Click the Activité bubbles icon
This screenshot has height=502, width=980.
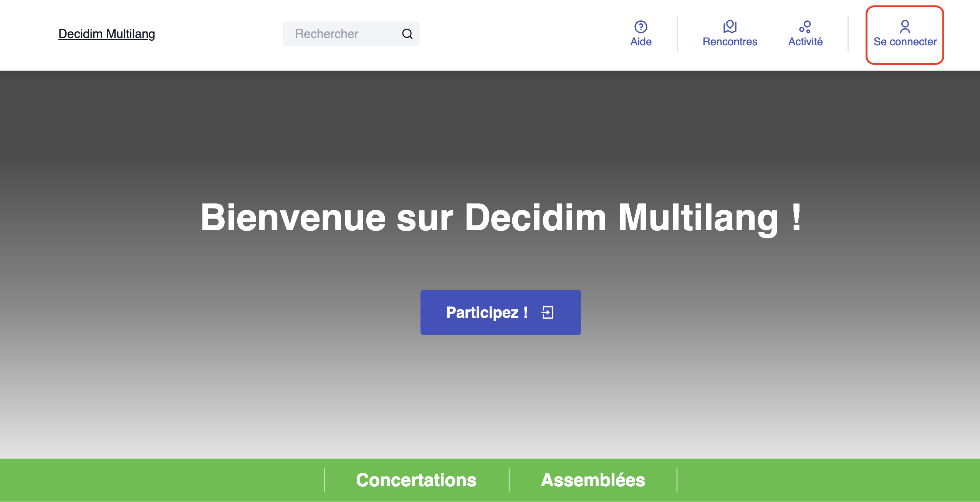pyautogui.click(x=805, y=26)
